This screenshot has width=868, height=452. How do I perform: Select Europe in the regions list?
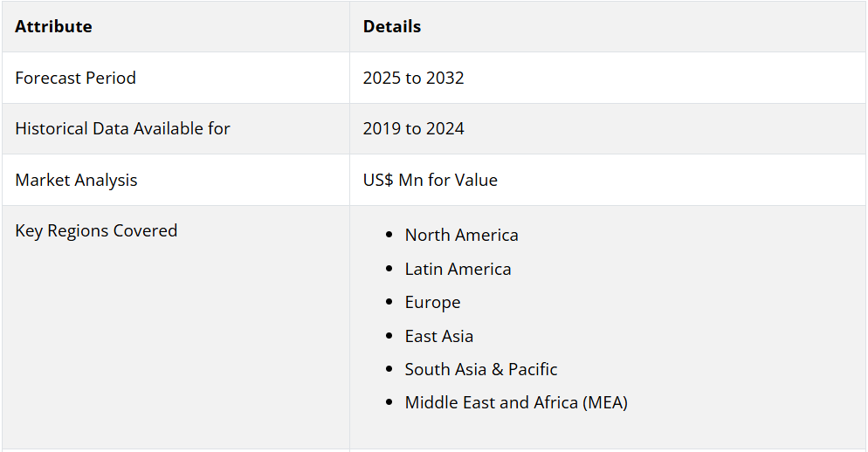(x=432, y=303)
